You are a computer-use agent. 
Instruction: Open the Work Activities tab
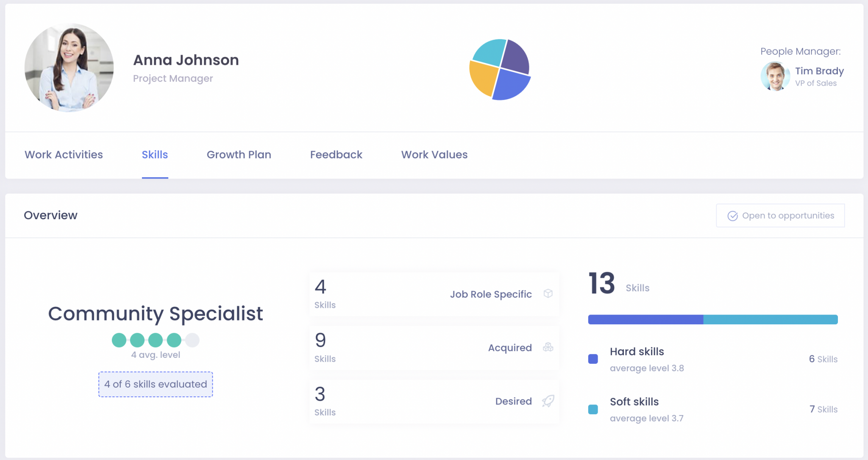pyautogui.click(x=64, y=155)
